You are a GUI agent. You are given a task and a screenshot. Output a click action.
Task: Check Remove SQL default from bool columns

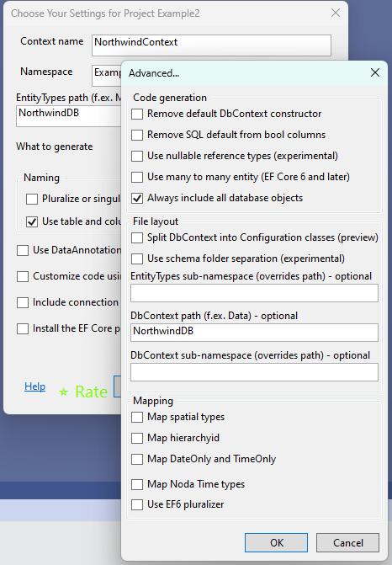click(137, 135)
